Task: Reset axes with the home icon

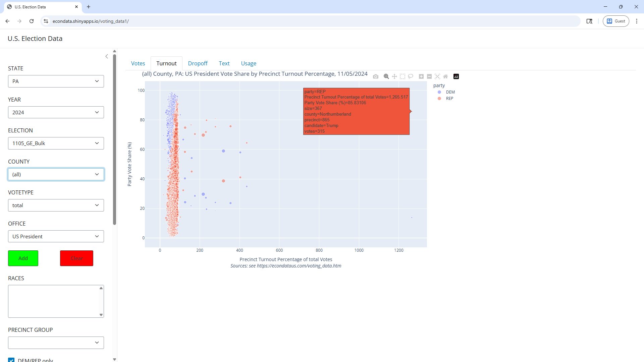Action: click(445, 76)
